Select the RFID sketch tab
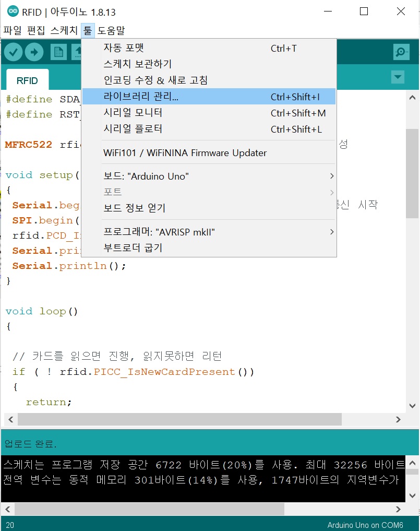420x531 pixels. 28,80
